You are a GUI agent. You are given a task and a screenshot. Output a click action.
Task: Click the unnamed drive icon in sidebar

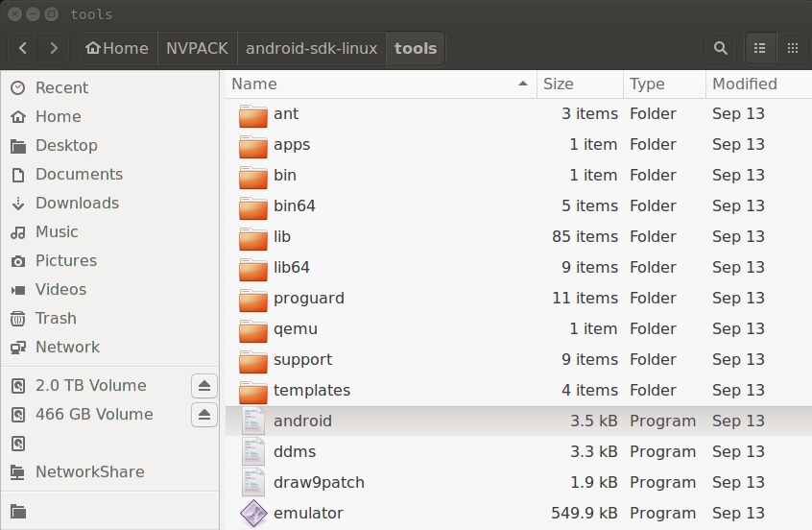(18, 444)
